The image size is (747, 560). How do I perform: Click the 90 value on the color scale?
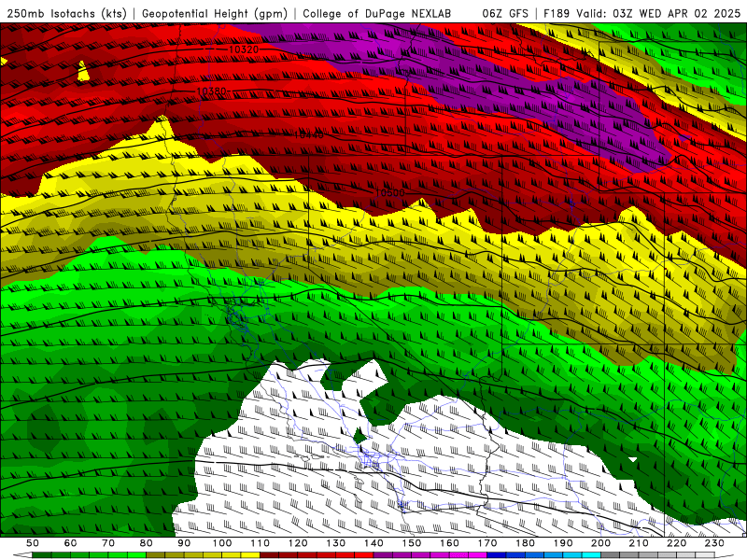pyautogui.click(x=184, y=543)
